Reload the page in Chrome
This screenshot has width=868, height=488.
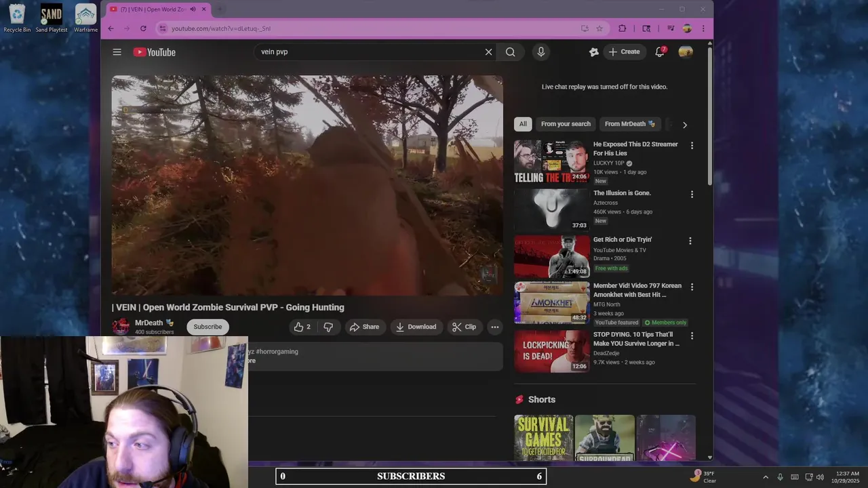pyautogui.click(x=143, y=28)
